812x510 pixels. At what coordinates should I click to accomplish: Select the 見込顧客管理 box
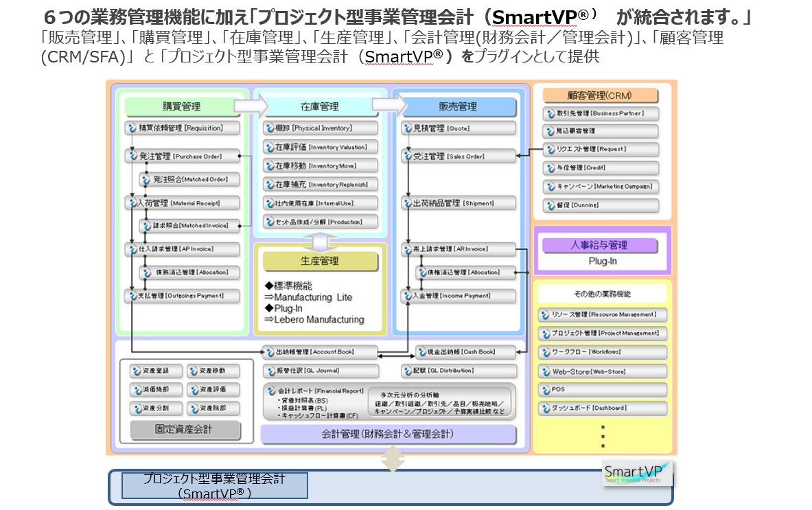[x=601, y=131]
